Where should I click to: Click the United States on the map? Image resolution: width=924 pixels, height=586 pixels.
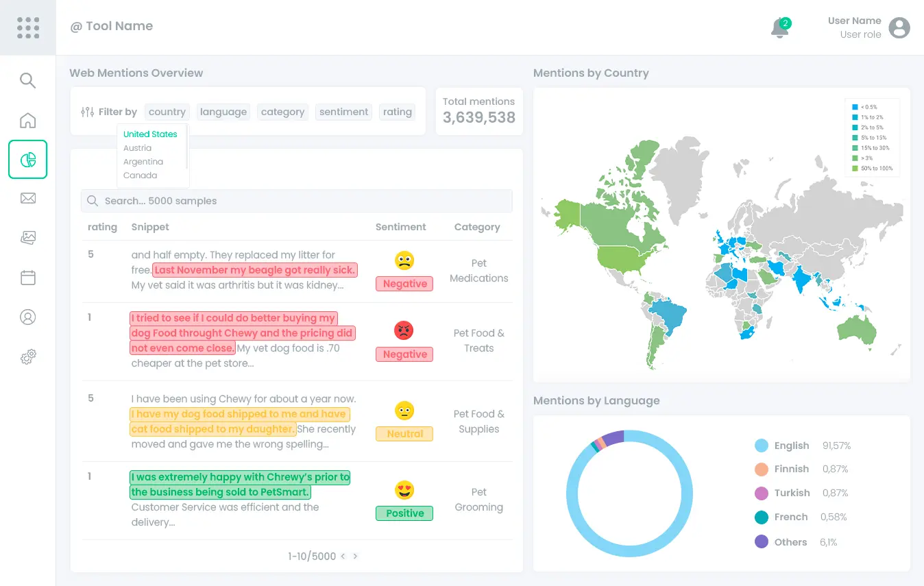(x=620, y=259)
